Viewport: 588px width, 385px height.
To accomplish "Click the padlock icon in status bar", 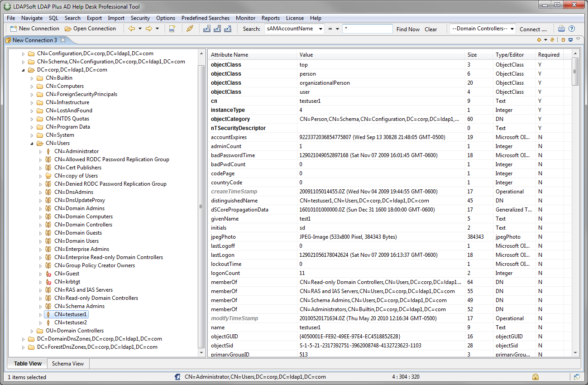I will (x=535, y=377).
